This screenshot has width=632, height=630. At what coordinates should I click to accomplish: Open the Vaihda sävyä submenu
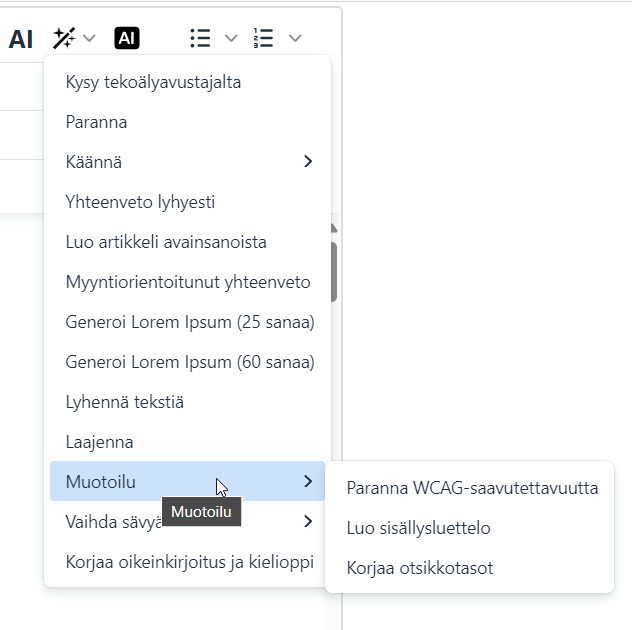[187, 522]
